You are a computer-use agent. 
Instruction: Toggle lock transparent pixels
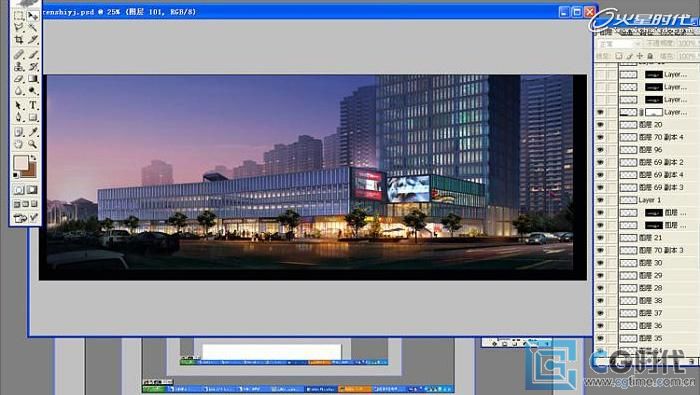[x=619, y=56]
